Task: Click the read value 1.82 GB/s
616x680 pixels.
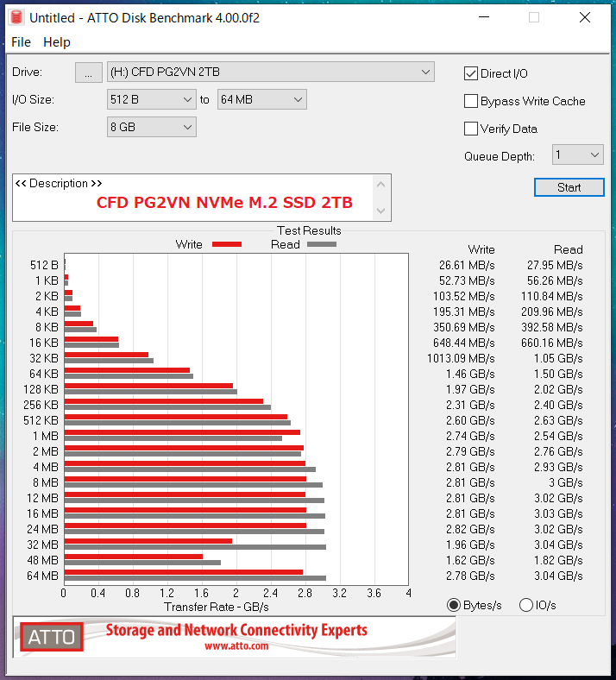Action: [x=558, y=560]
